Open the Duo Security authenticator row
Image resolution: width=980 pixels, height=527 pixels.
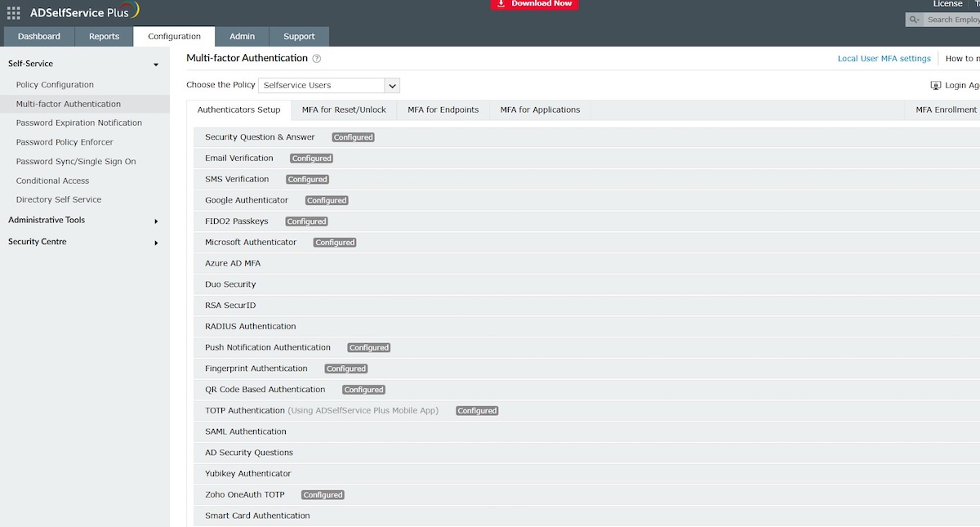230,284
